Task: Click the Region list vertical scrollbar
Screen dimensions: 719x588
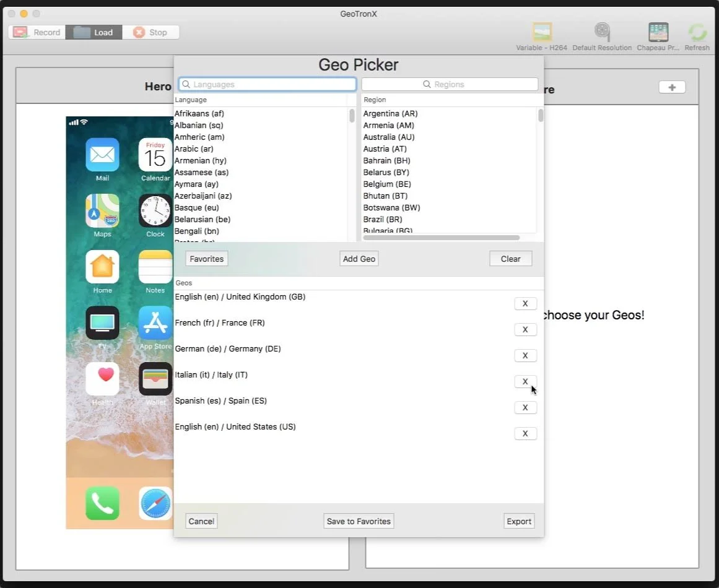Action: click(541, 115)
